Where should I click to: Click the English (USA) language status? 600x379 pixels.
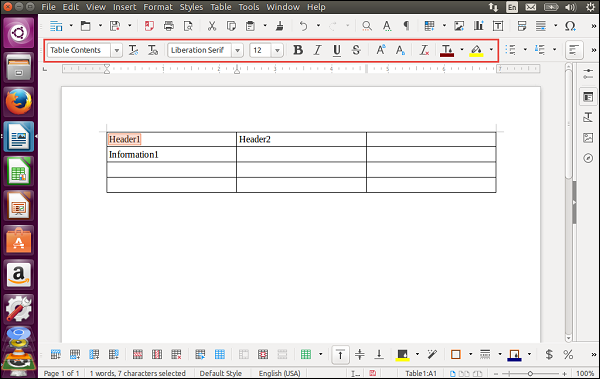pyautogui.click(x=279, y=373)
